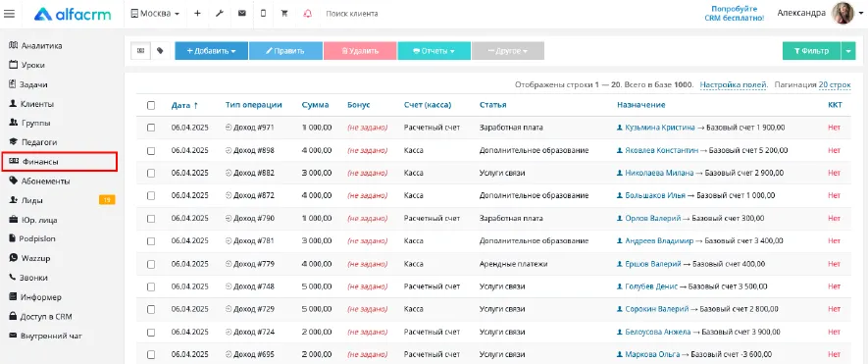The height and width of the screenshot is (364, 868).
Task: Open client Голубев Денис link
Action: pos(651,286)
